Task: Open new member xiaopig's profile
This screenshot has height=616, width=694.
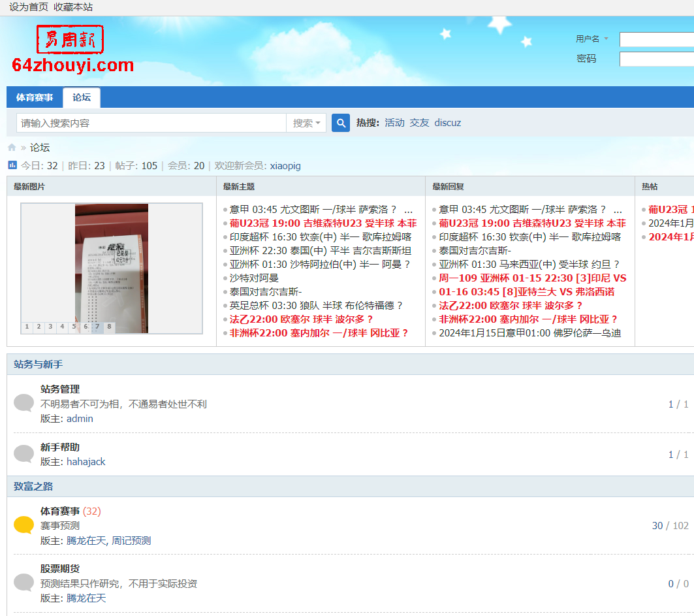Action: click(x=285, y=166)
